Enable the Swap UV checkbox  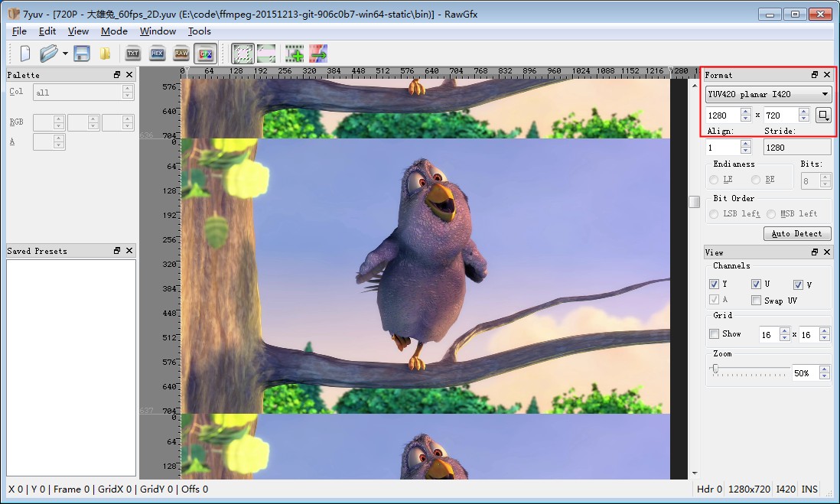coord(756,301)
